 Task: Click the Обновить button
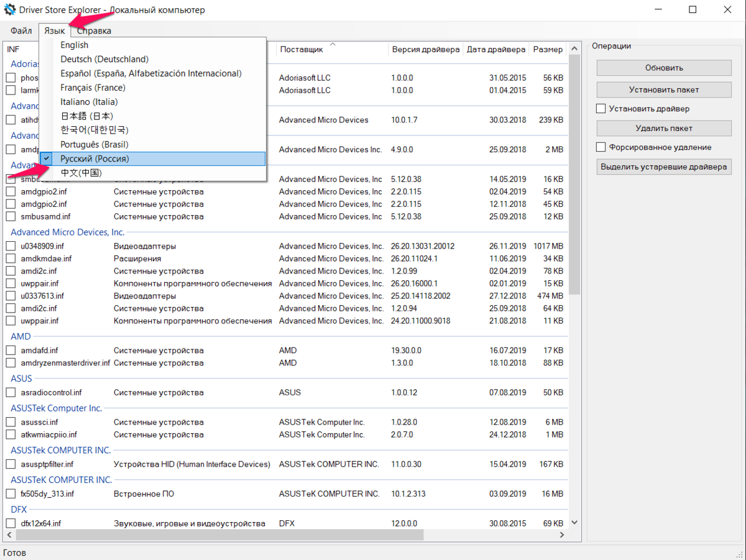click(x=664, y=68)
